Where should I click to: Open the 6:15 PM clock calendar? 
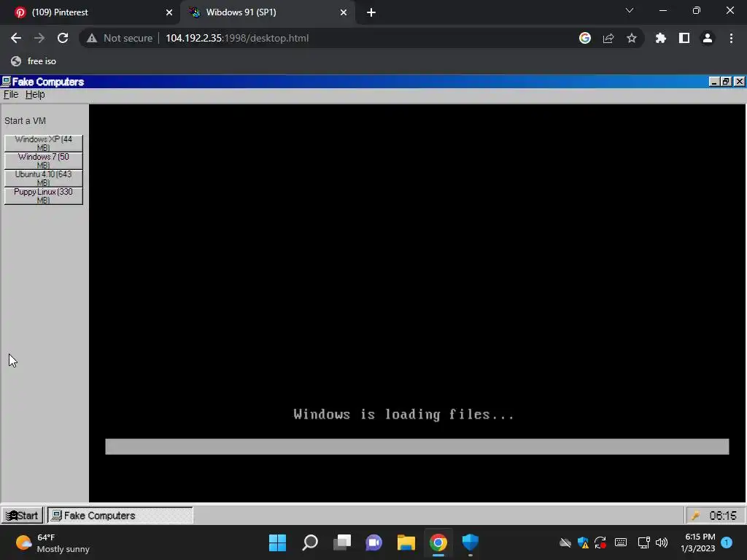pyautogui.click(x=698, y=542)
